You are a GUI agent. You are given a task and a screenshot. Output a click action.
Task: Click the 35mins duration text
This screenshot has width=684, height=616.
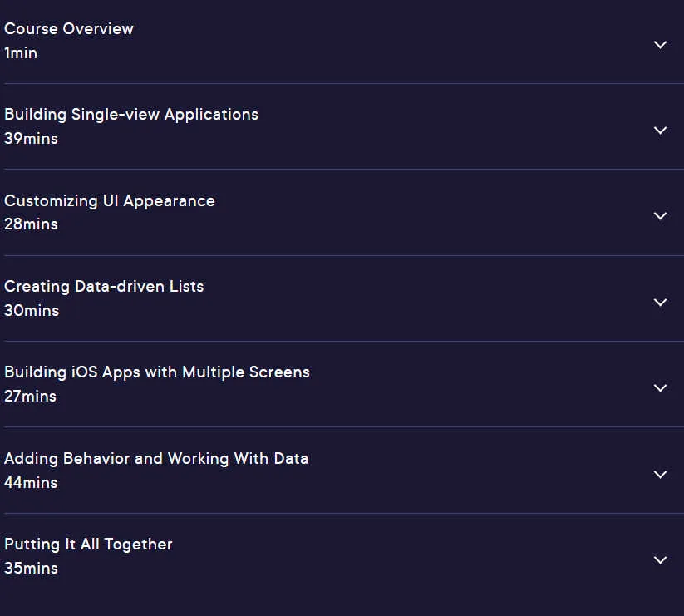pyautogui.click(x=31, y=569)
